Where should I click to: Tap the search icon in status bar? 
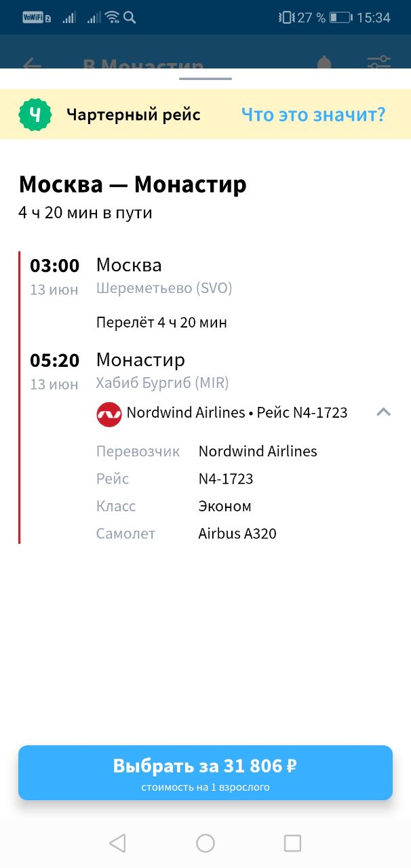tap(130, 18)
